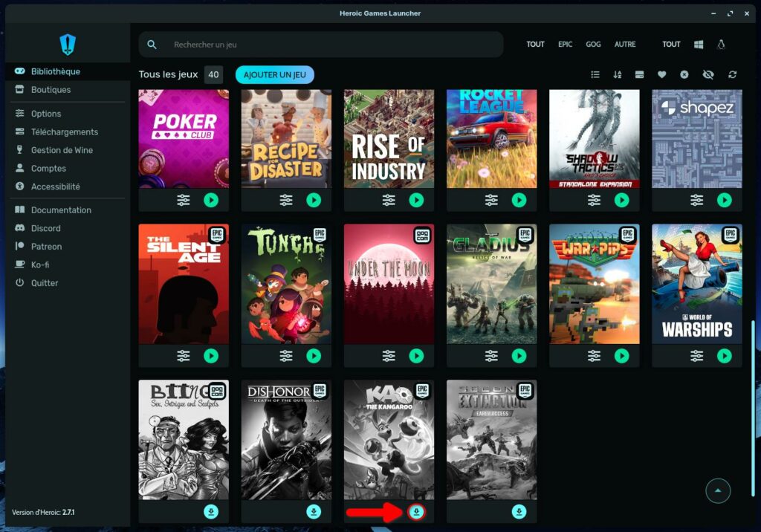Open the World of Warships cover thumbnail
The height and width of the screenshot is (532, 761).
pyautogui.click(x=696, y=284)
